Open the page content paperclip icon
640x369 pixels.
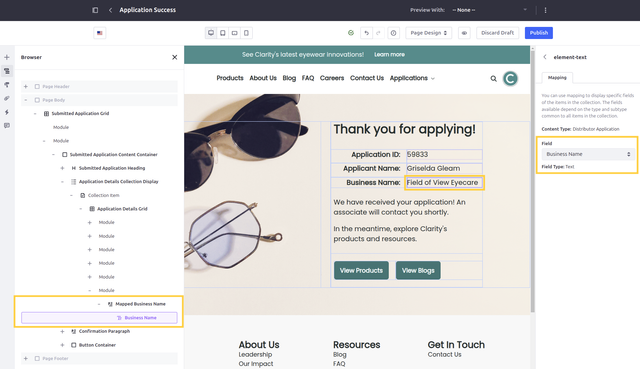pyautogui.click(x=7, y=98)
